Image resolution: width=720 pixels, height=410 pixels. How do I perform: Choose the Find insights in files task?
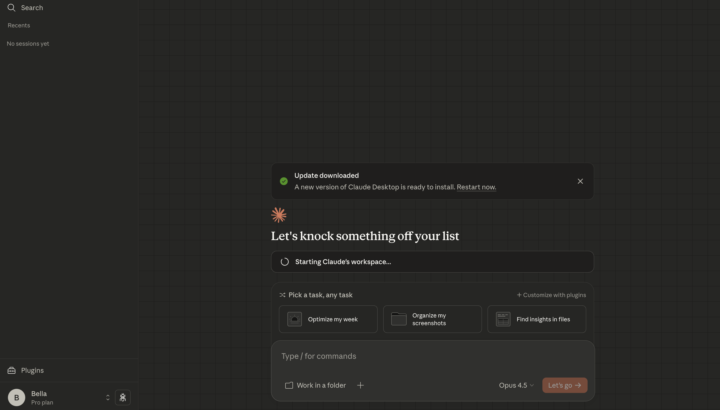point(536,319)
